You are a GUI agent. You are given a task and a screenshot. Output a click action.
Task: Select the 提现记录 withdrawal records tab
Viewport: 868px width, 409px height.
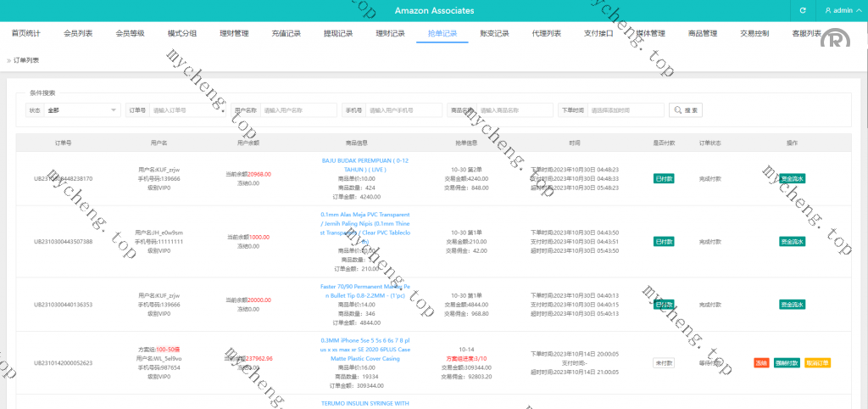click(338, 34)
